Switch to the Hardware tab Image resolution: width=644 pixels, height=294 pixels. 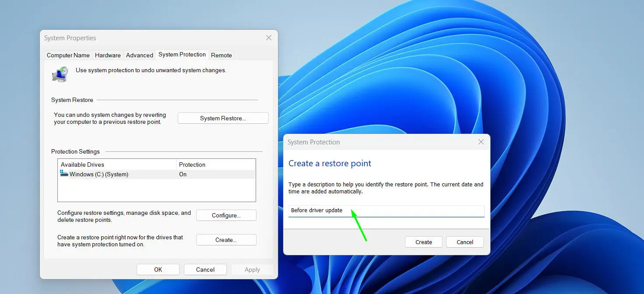(x=108, y=55)
